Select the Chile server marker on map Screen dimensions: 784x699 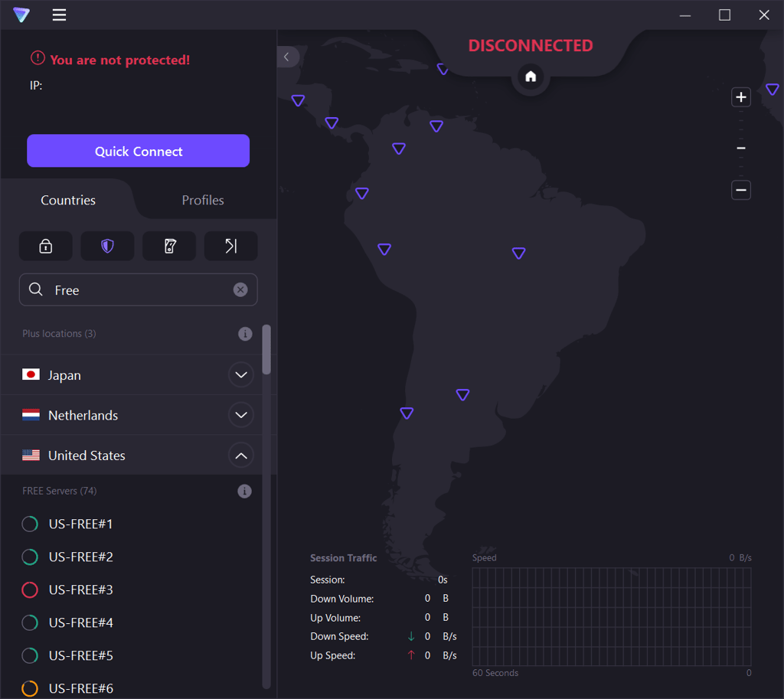tap(407, 413)
